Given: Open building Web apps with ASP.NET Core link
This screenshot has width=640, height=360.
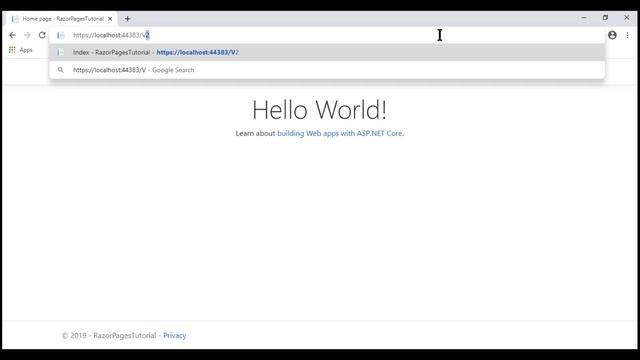Looking at the screenshot, I should pos(340,133).
